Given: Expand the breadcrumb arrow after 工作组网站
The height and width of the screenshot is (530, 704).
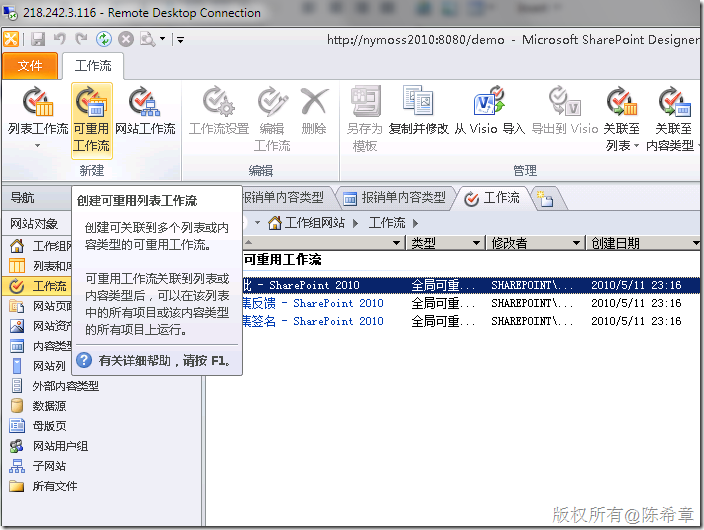Looking at the screenshot, I should 356,223.
